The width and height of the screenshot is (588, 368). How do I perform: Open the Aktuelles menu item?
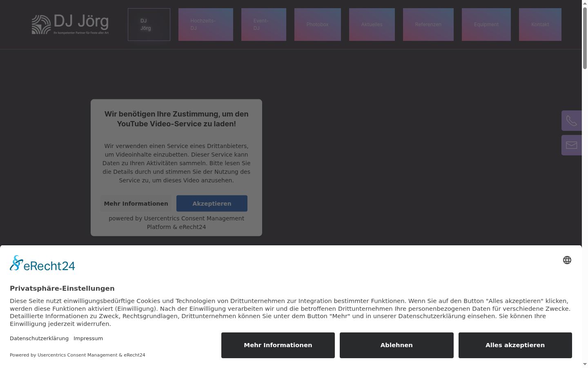click(372, 25)
